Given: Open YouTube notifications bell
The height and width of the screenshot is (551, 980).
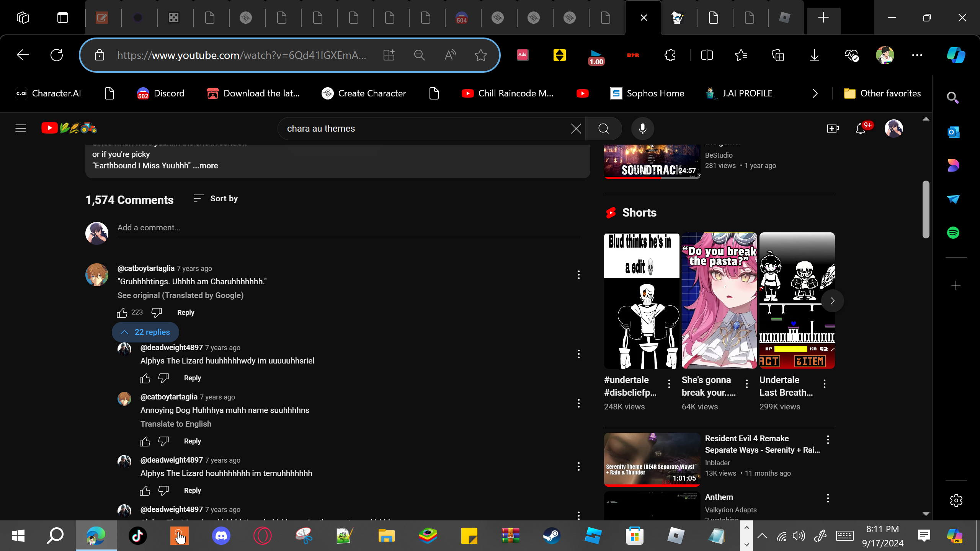Looking at the screenshot, I should [861, 129].
